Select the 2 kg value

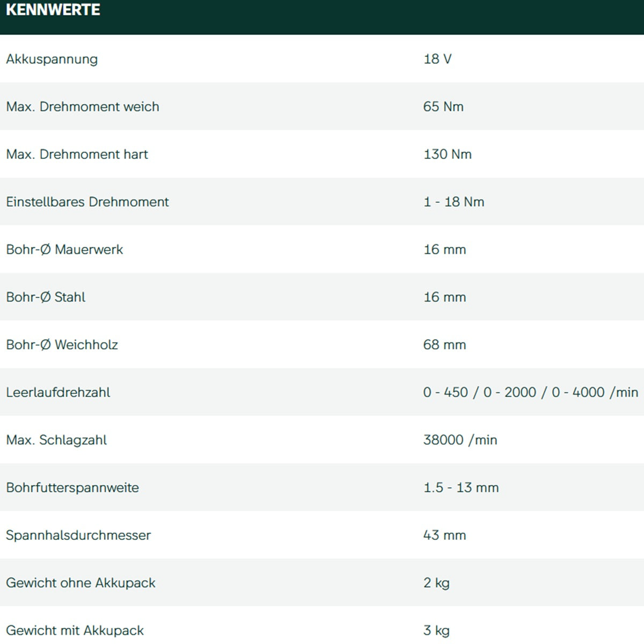436,583
